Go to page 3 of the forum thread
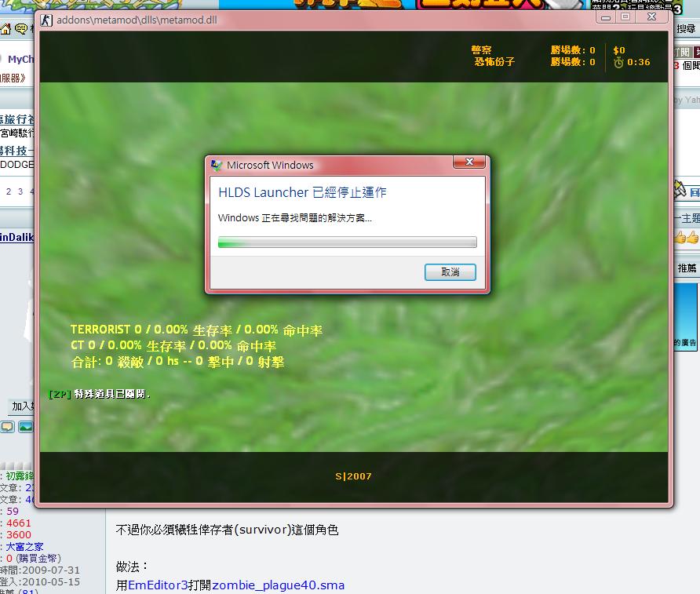 pyautogui.click(x=20, y=191)
